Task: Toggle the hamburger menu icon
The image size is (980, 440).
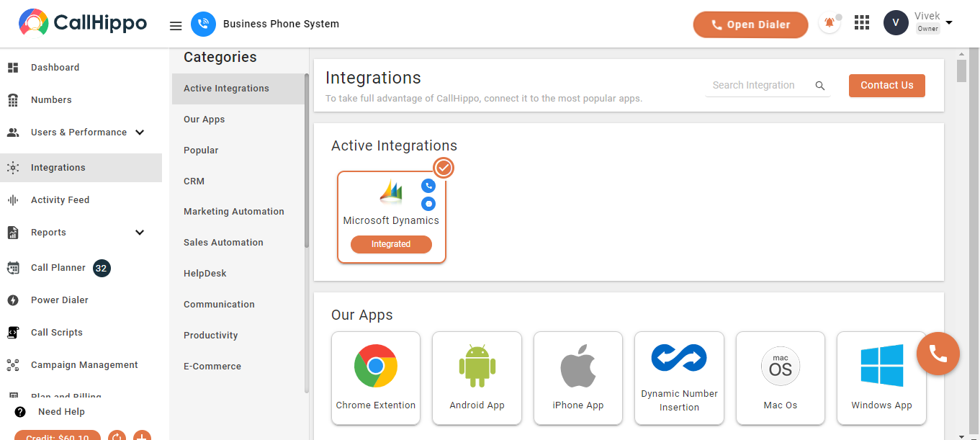Action: (176, 26)
